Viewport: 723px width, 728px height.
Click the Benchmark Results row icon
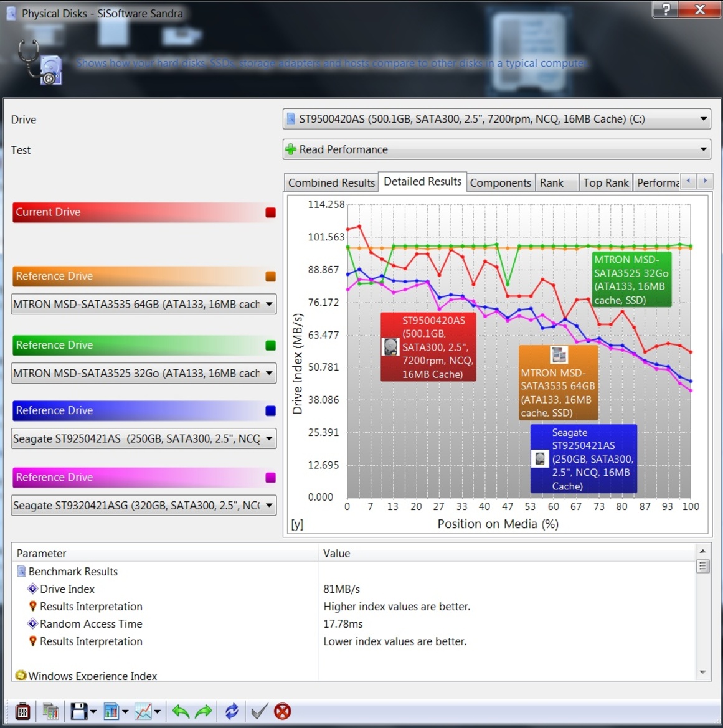[21, 571]
